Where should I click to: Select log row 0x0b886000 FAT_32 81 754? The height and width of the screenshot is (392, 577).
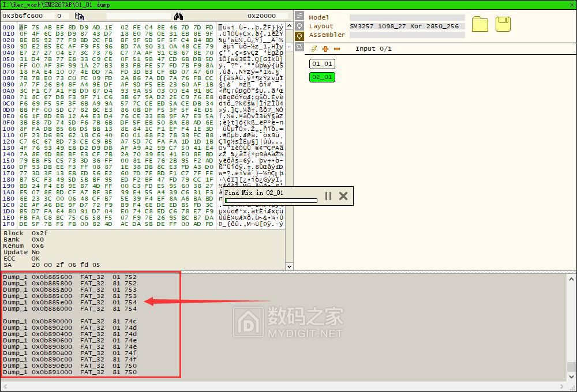pos(70,308)
